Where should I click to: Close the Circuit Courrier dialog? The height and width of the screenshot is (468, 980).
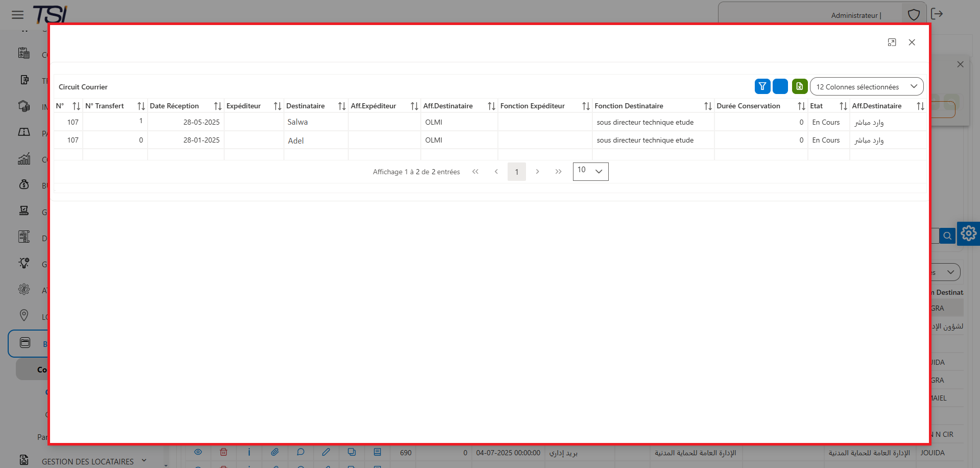(912, 42)
